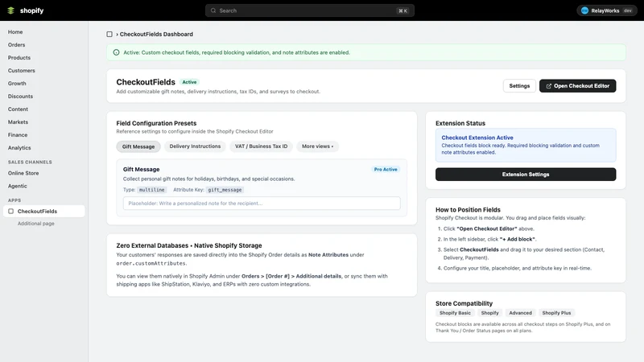Click the Shopify plan tag
Image resolution: width=644 pixels, height=362 pixels.
coord(489,313)
